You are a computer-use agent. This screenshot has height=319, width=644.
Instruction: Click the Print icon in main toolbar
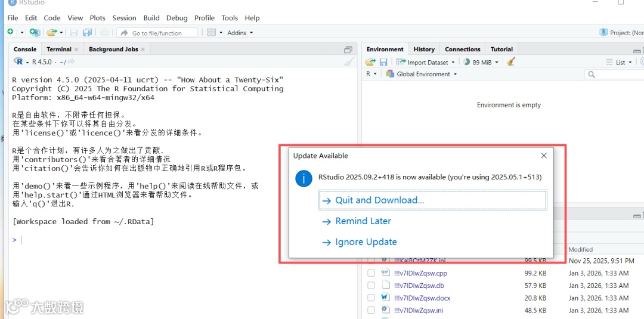pos(105,32)
